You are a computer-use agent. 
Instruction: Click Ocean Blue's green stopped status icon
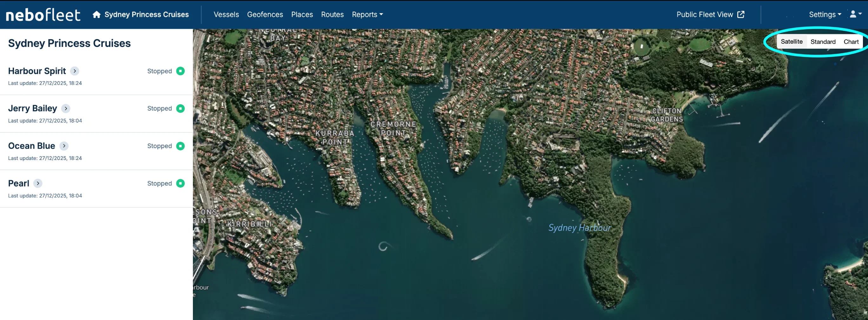[181, 146]
